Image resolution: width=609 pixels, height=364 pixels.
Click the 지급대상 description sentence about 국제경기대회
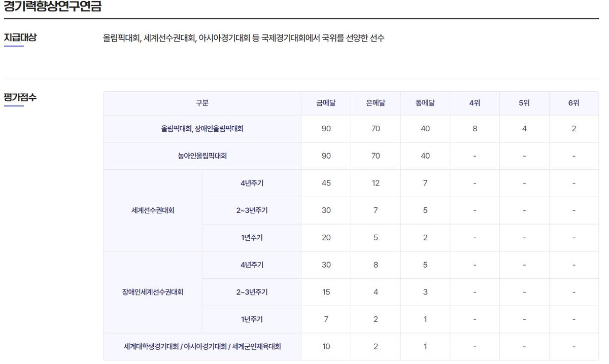coord(244,38)
